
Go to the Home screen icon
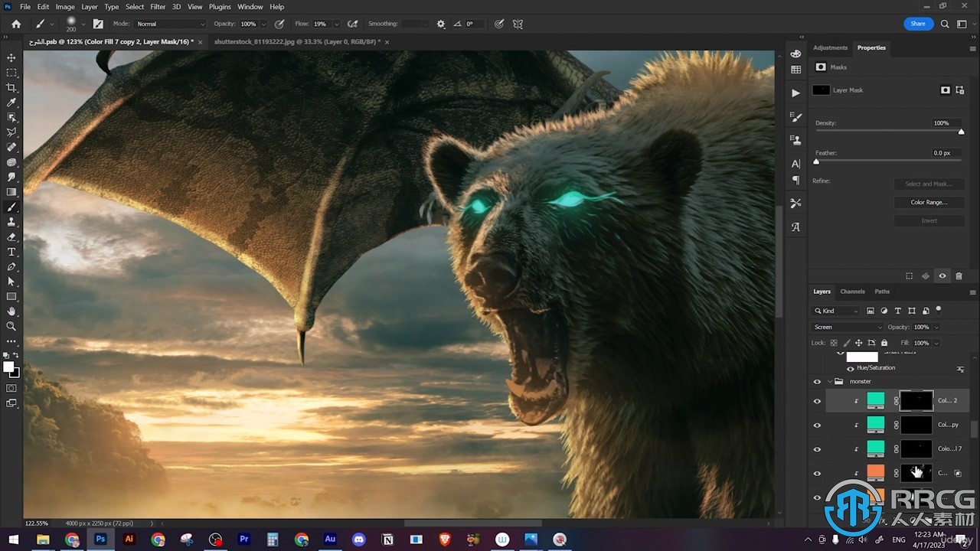coord(16,24)
